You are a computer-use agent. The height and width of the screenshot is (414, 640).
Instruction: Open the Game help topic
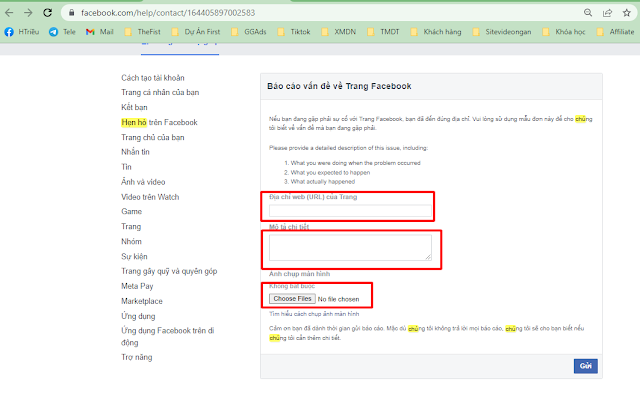(x=131, y=211)
